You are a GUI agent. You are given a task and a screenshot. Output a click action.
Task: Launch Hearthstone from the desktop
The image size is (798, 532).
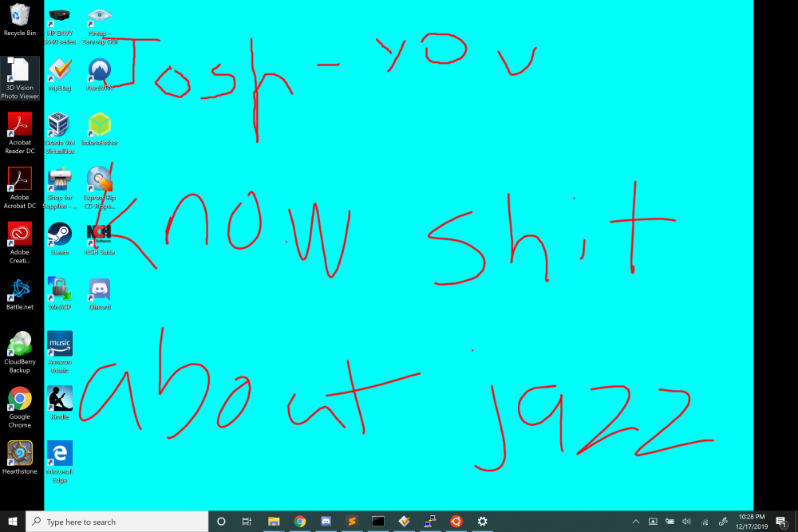(20, 458)
